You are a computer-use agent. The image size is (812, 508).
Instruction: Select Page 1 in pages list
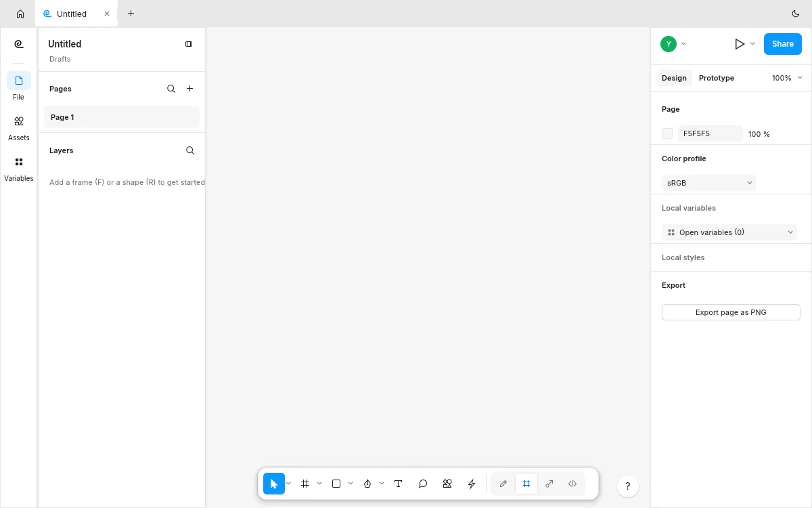122,117
